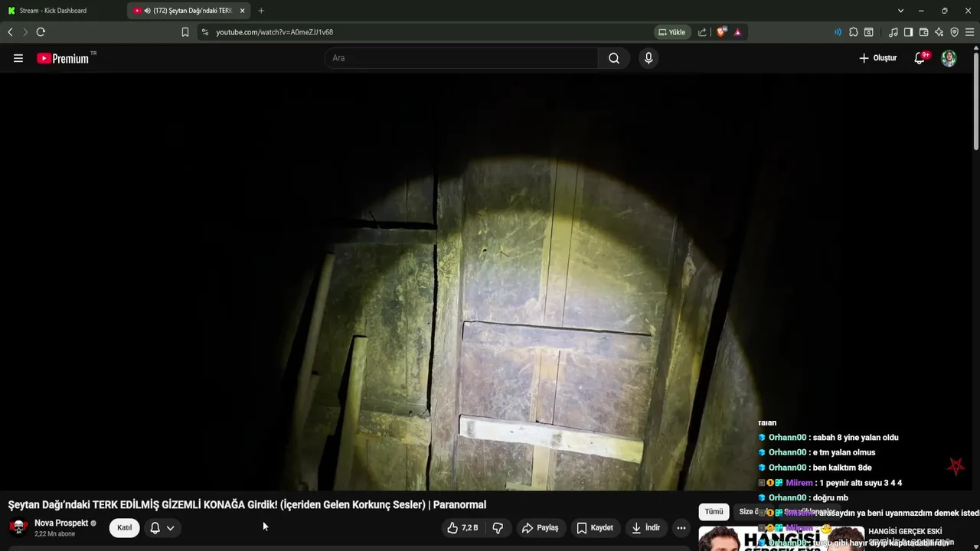Open a new browser tab
Viewport: 980px width, 551px height.
261,11
